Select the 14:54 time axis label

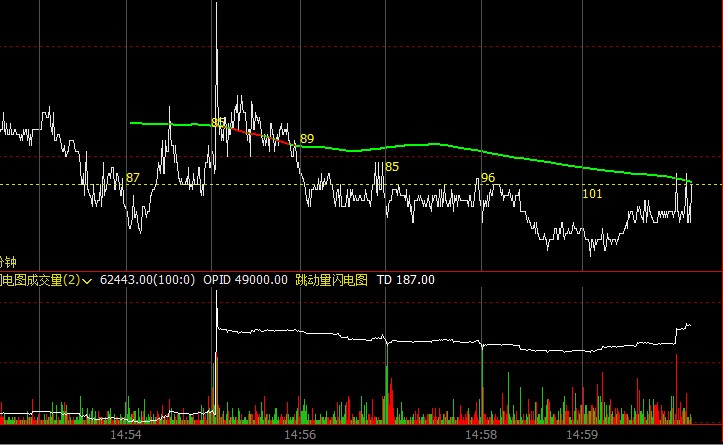click(126, 434)
